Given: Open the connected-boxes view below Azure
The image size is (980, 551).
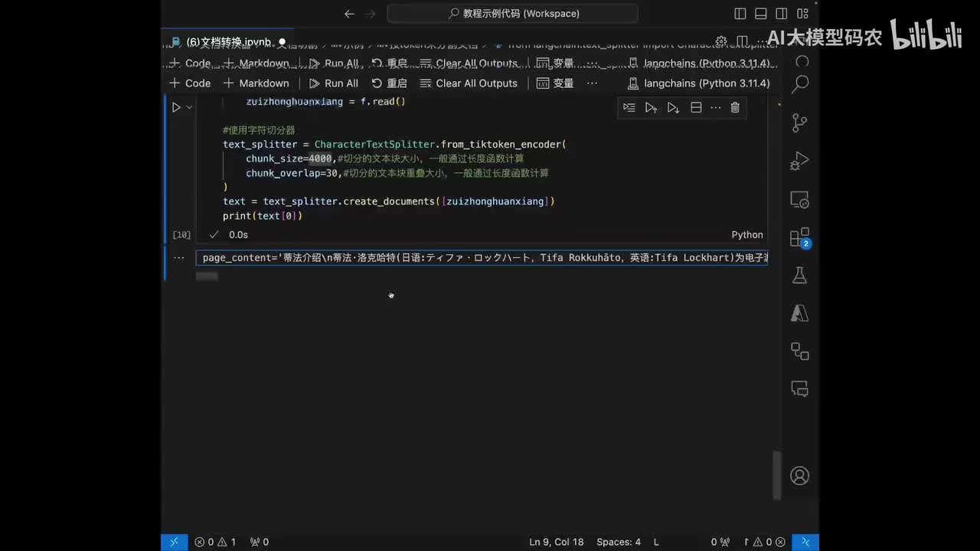Looking at the screenshot, I should click(x=800, y=351).
